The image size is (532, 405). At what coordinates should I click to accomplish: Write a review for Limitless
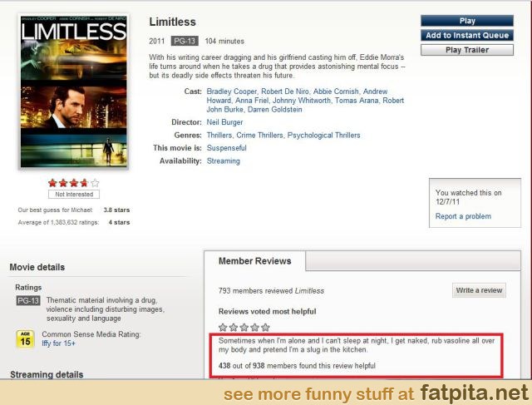click(x=479, y=290)
